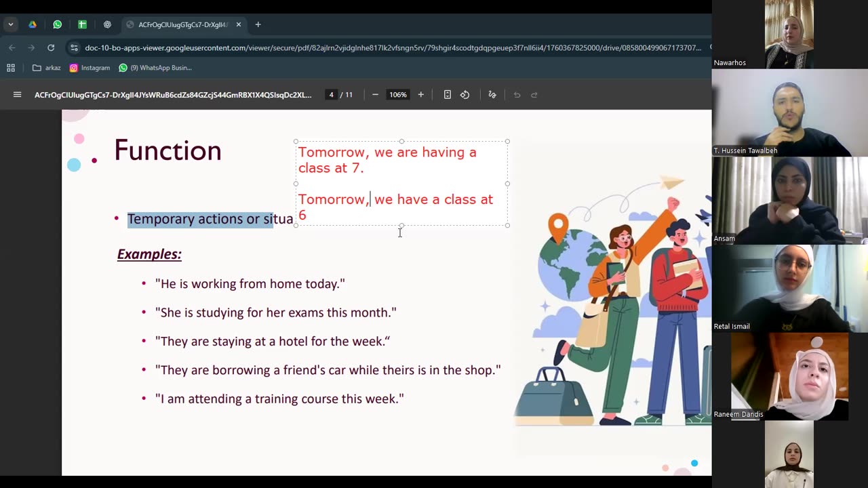The image size is (868, 488).
Task: Click the "attending a training course" sentence
Action: [x=279, y=399]
